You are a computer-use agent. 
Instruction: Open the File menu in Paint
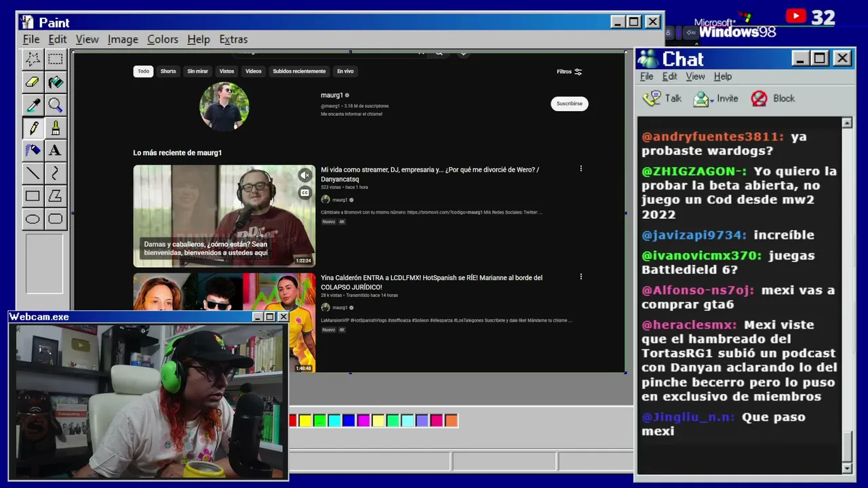31,39
